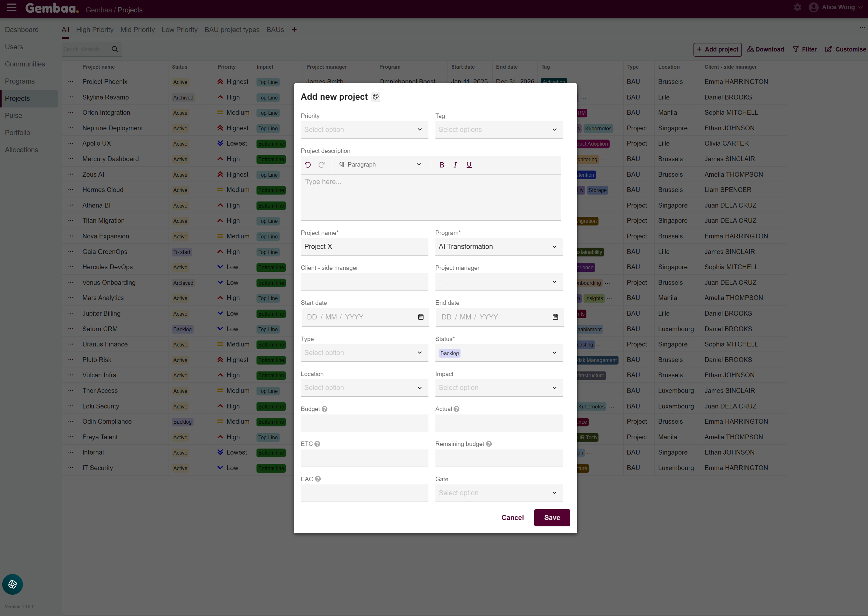Click the palette icon beside Add new project

click(x=375, y=97)
